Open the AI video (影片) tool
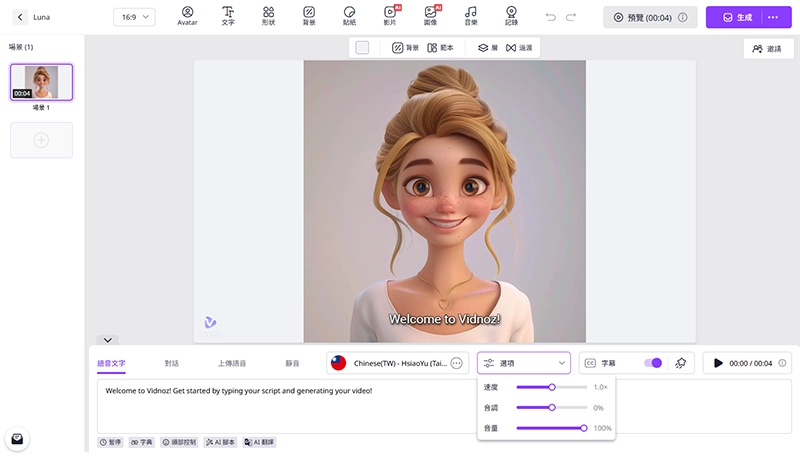800x456 pixels. [x=390, y=16]
